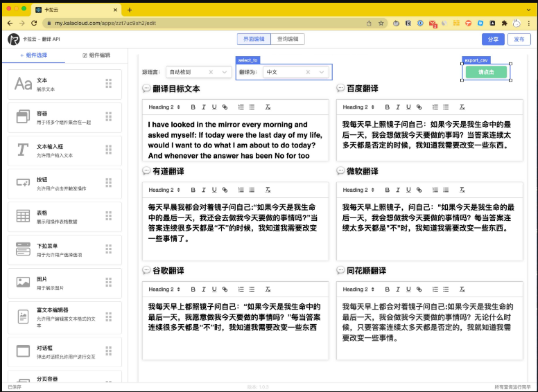
Task: Open Heading 2 dropdown in 同花顺翻译 editor
Action: pyautogui.click(x=358, y=289)
